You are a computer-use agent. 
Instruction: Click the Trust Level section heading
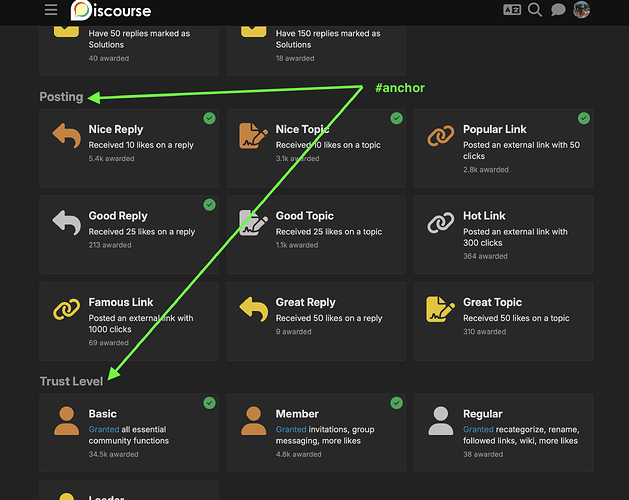click(x=71, y=381)
